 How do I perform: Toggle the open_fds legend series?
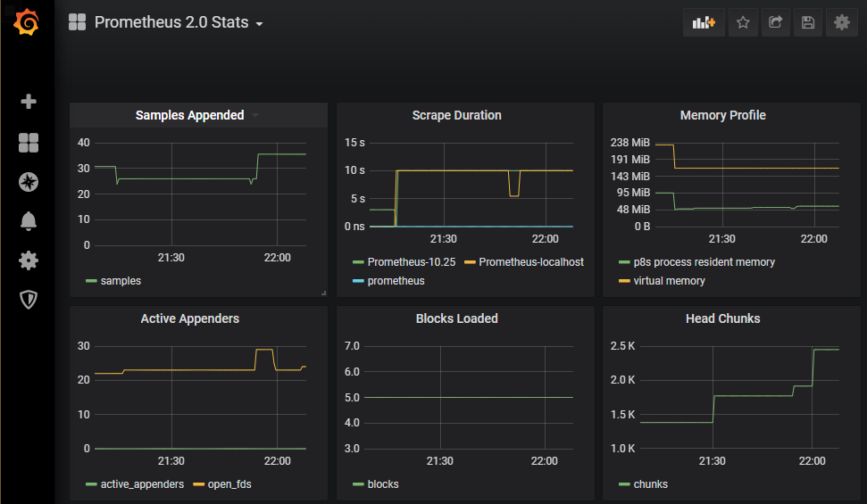229,484
